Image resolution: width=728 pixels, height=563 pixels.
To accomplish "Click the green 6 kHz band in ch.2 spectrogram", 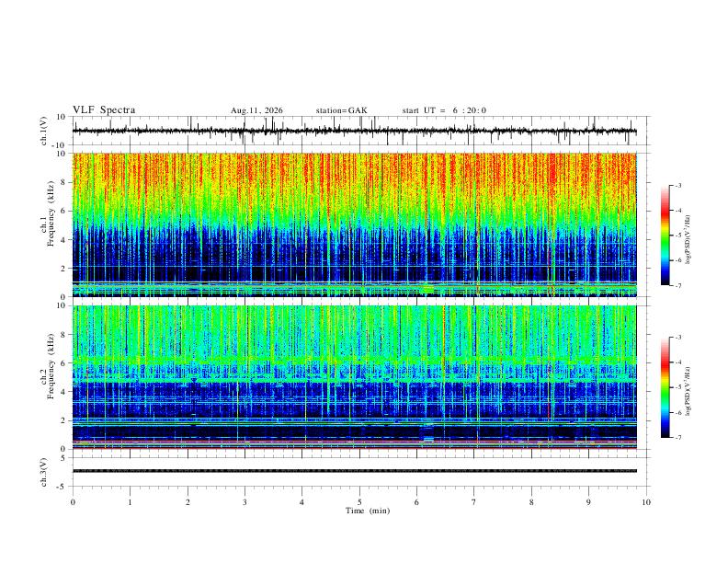I will pyautogui.click(x=354, y=360).
